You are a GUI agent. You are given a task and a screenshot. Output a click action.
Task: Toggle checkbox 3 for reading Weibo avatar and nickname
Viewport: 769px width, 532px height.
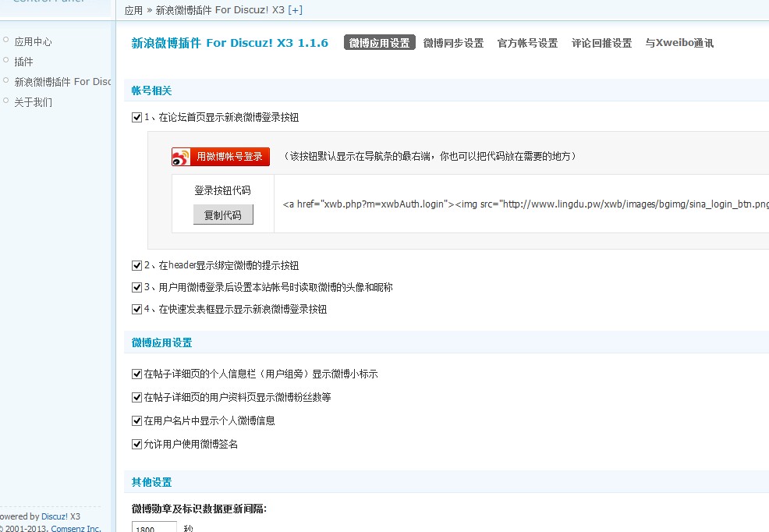(x=136, y=287)
